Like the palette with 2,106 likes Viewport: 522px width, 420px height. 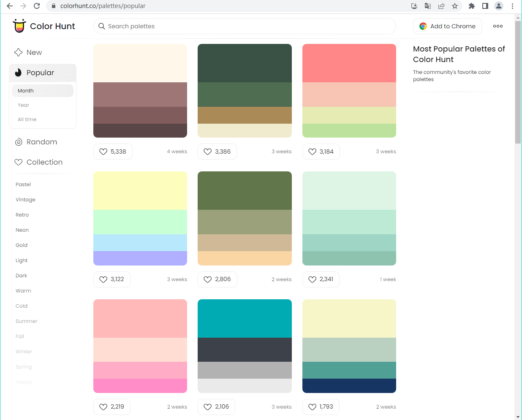pyautogui.click(x=216, y=407)
